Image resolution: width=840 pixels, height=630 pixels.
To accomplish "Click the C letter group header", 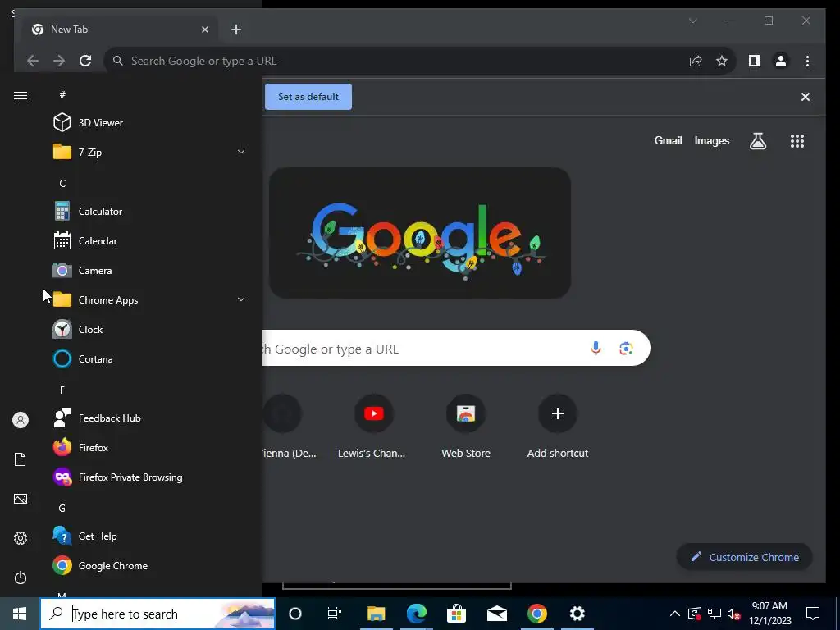I will (x=62, y=183).
